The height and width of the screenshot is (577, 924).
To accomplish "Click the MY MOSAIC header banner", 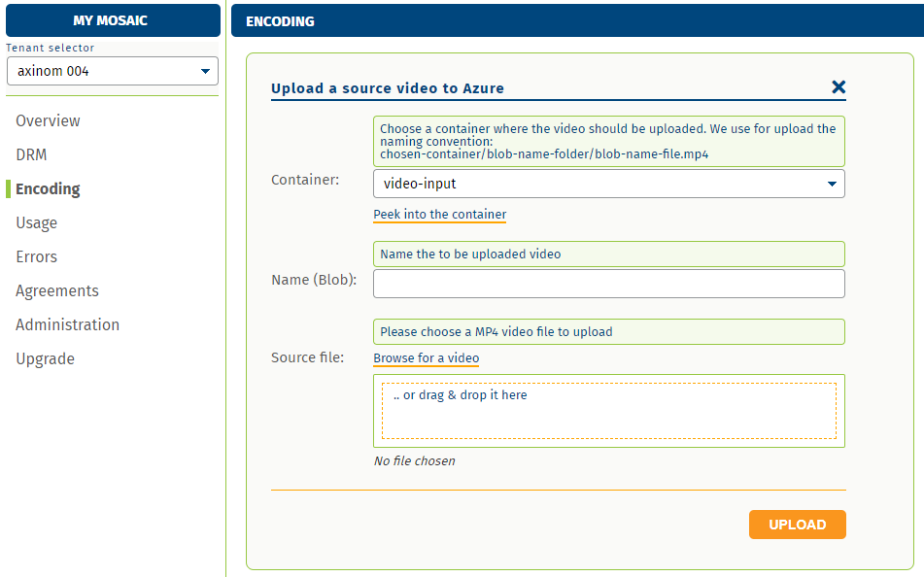I will pyautogui.click(x=113, y=19).
